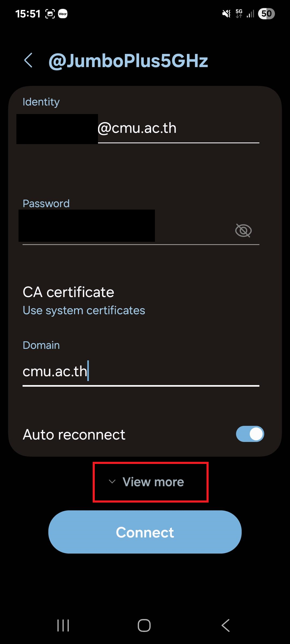Tap the muted sound status icon
Screen dimensions: 290x644
[226, 14]
